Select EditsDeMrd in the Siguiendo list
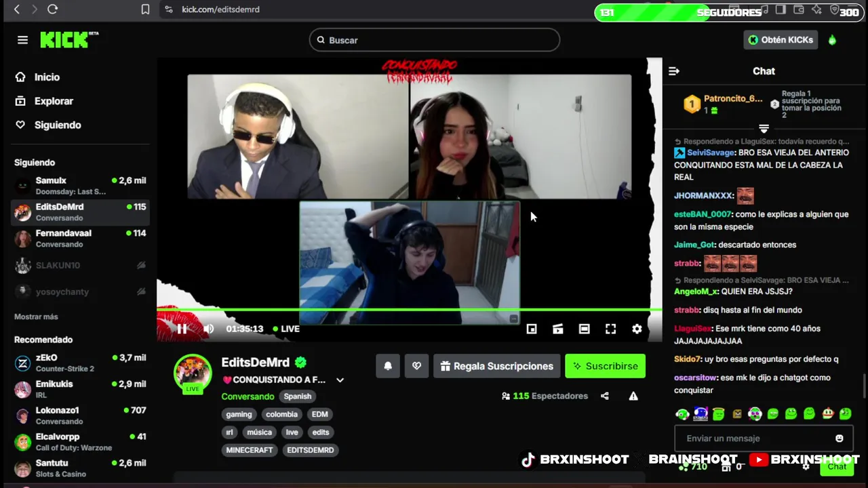This screenshot has width=868, height=488. pos(80,212)
